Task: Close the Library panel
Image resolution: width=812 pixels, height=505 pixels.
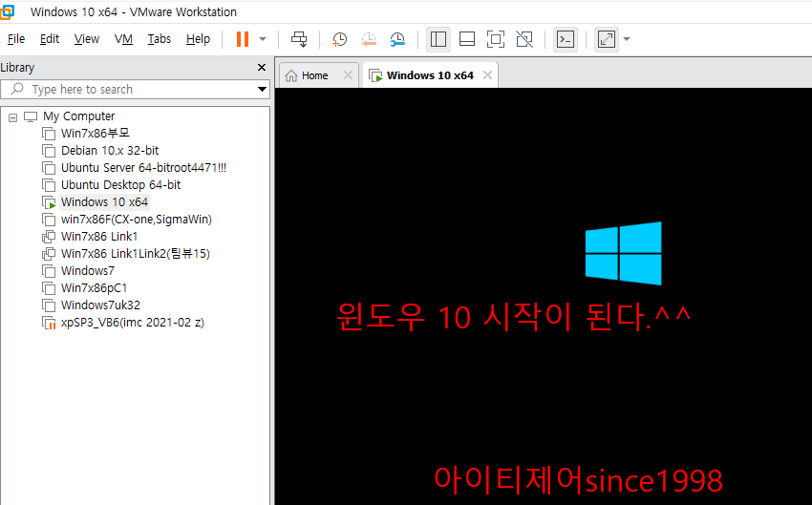Action: (x=262, y=67)
